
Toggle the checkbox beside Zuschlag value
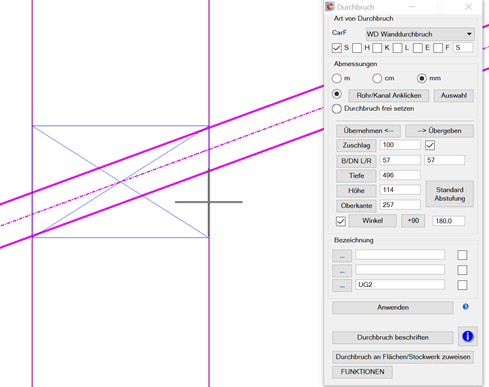click(430, 145)
